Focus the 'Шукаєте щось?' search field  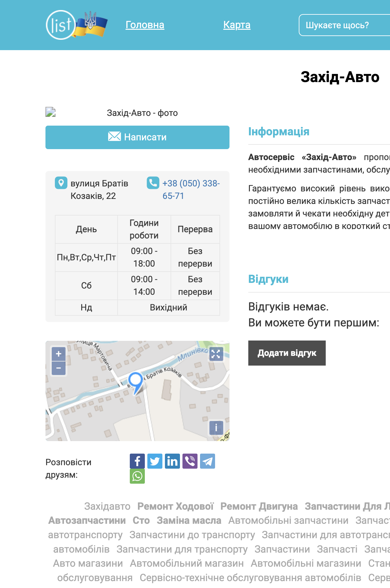point(345,25)
